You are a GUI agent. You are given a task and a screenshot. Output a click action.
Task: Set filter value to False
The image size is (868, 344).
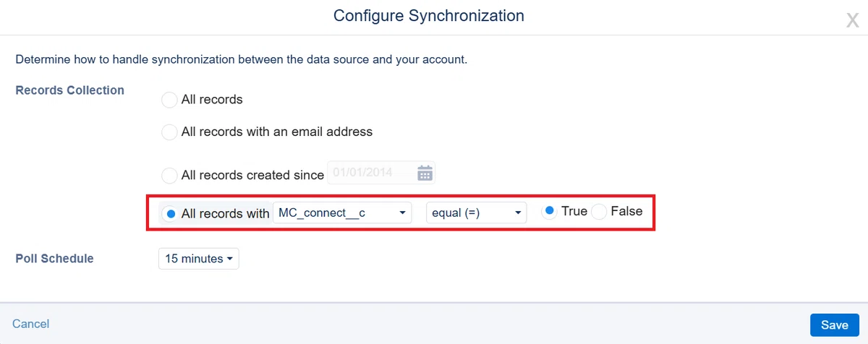pyautogui.click(x=599, y=212)
